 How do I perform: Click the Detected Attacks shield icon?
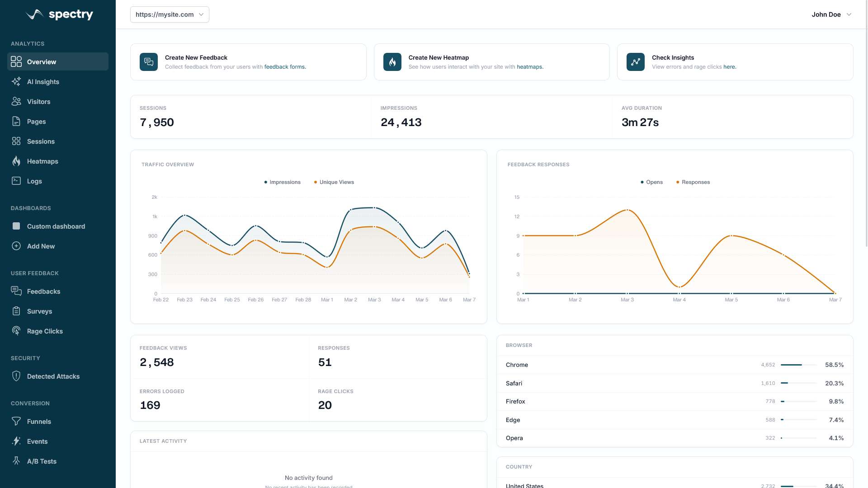click(16, 376)
